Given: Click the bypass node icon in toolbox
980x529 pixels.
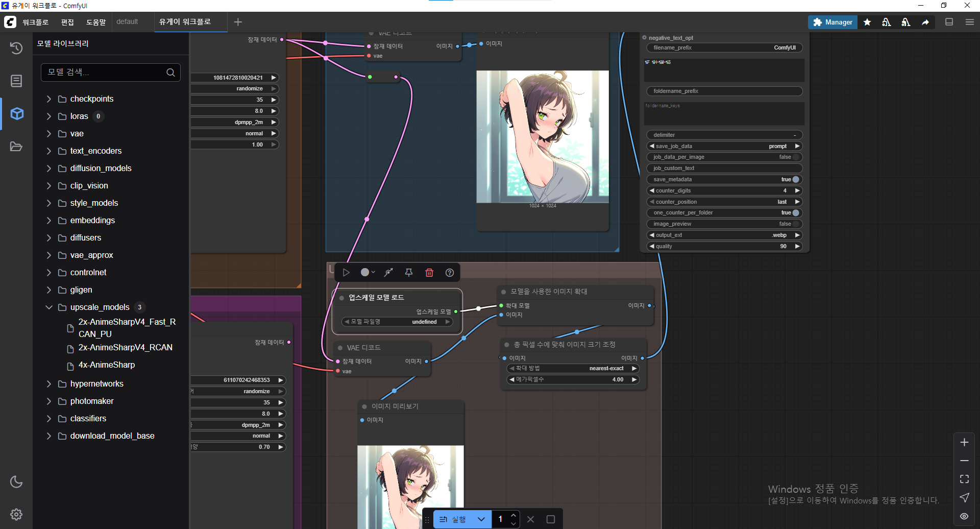Looking at the screenshot, I should pyautogui.click(x=389, y=273).
